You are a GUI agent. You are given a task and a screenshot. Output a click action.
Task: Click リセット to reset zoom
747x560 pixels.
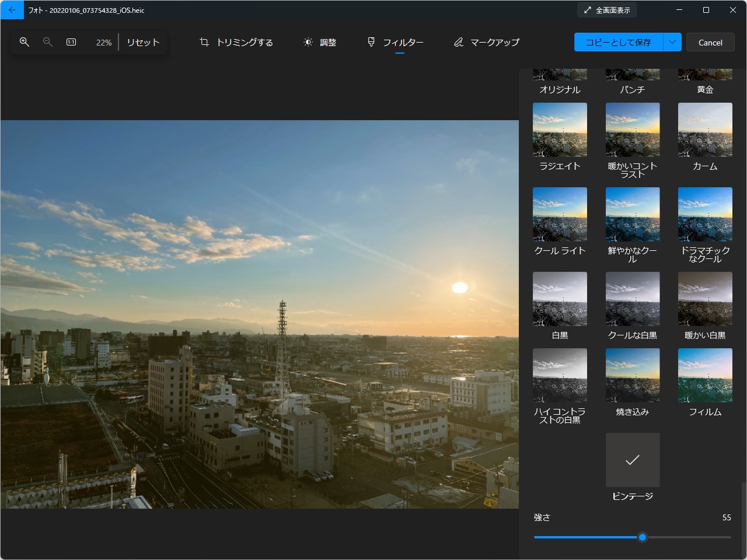[x=143, y=42]
